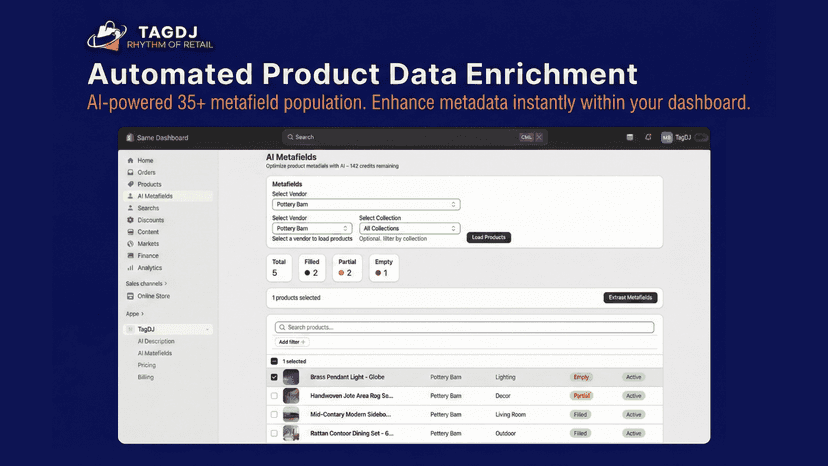The width and height of the screenshot is (828, 466).
Task: Focus the top Search bar
Action: (x=415, y=137)
